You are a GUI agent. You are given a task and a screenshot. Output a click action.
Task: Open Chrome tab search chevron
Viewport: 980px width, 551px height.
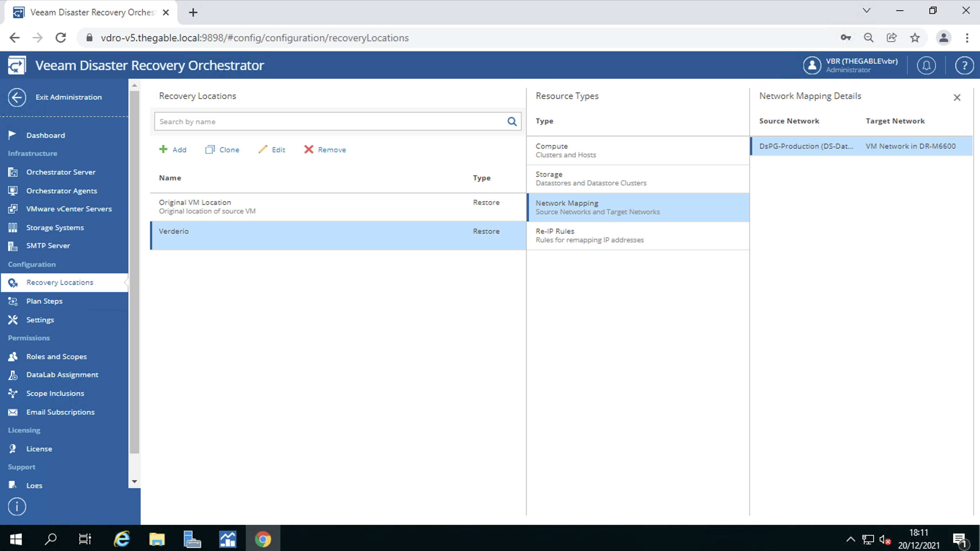coord(867,11)
